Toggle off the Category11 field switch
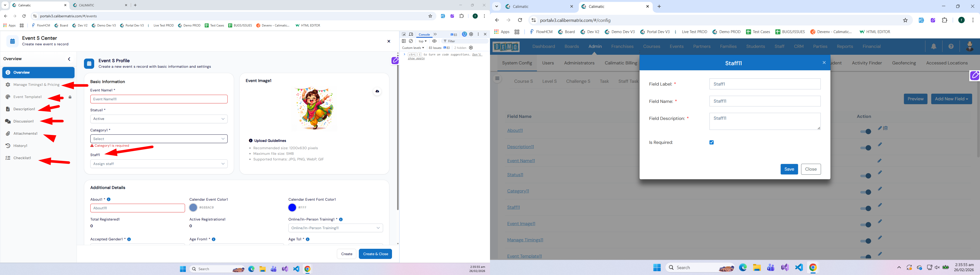The height and width of the screenshot is (275, 980). pos(865,192)
